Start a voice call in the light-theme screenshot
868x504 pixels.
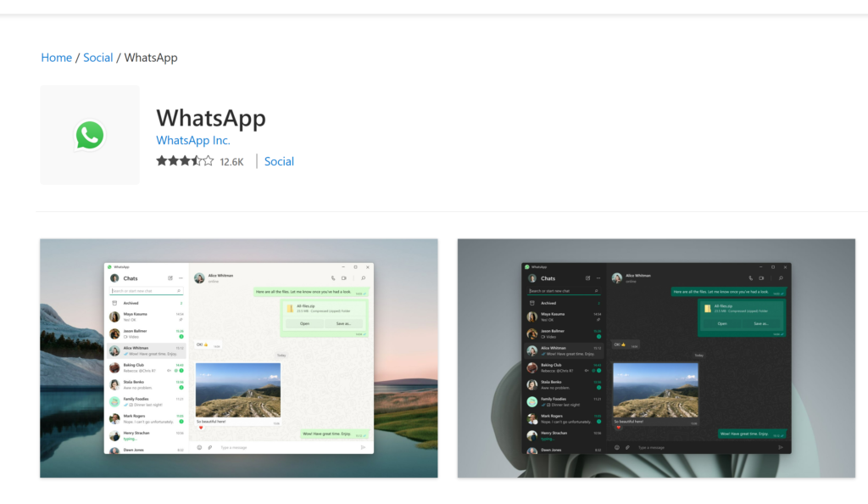pyautogui.click(x=333, y=278)
